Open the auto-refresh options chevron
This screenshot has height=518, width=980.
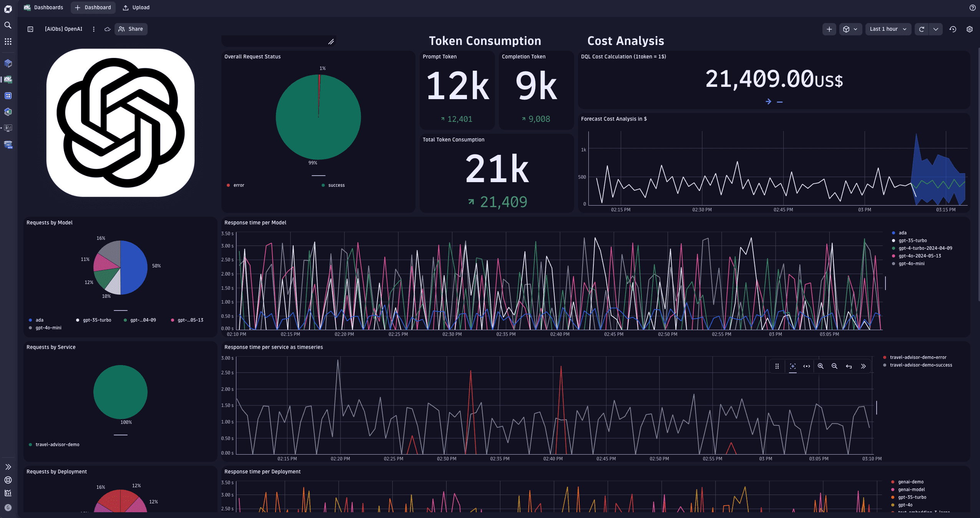[x=935, y=29]
